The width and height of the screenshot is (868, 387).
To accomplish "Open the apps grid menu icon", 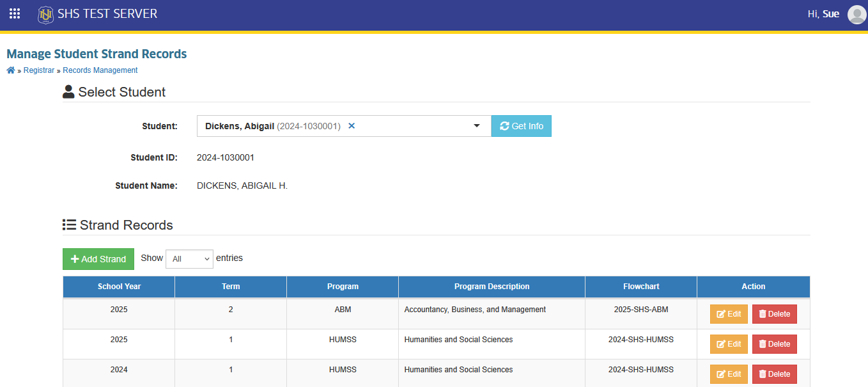I will point(15,13).
